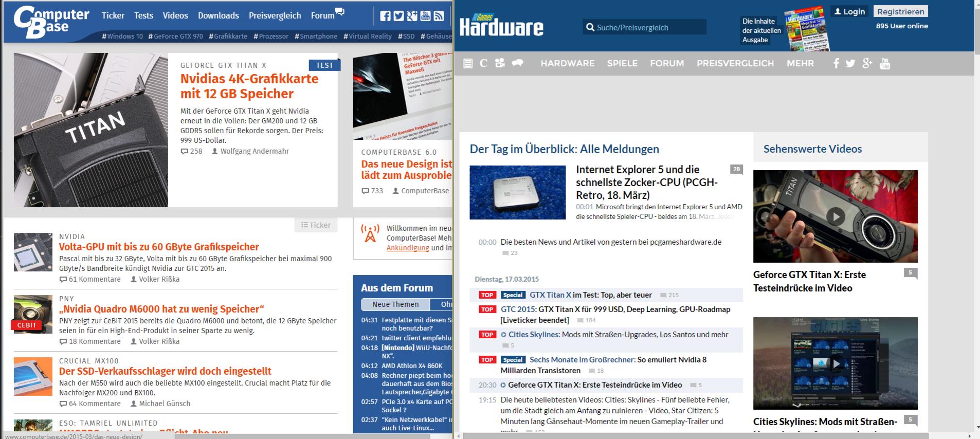Click the orange antenna announcement icon
This screenshot has height=439, width=980.
[x=370, y=233]
